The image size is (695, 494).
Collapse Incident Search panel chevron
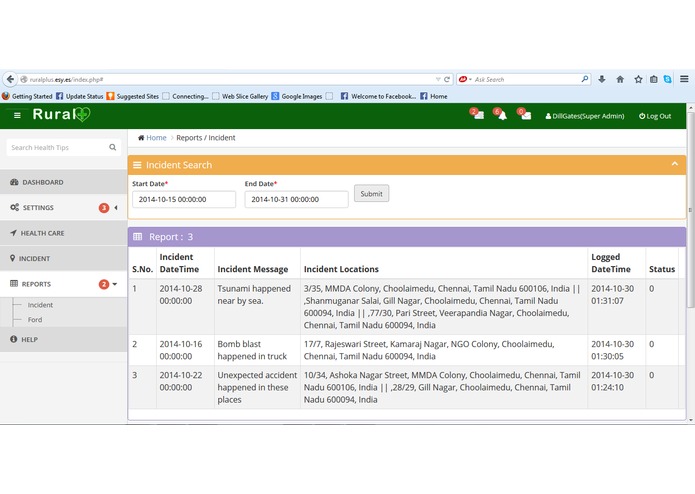[x=675, y=164]
